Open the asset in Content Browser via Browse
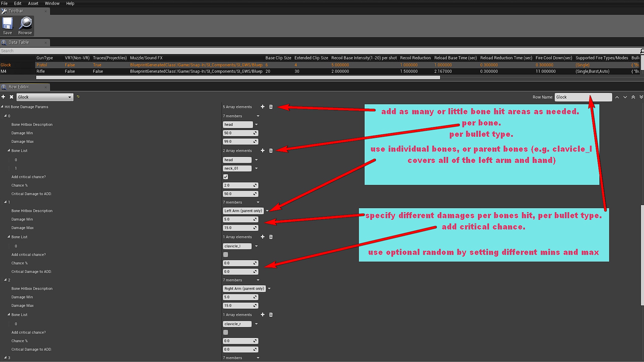The width and height of the screenshot is (644, 362). tap(25, 25)
